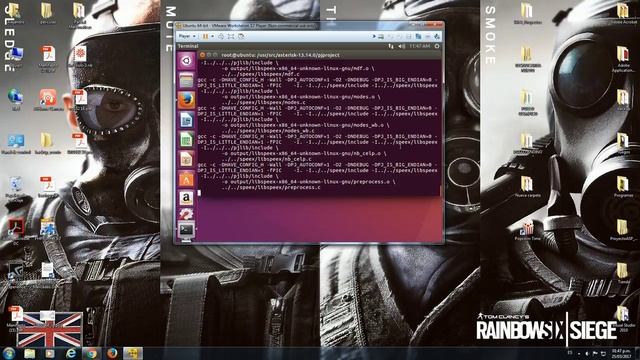Open LibreOffice Calc in Ubuntu launcher
The width and height of the screenshot is (640, 360).
coord(186,139)
